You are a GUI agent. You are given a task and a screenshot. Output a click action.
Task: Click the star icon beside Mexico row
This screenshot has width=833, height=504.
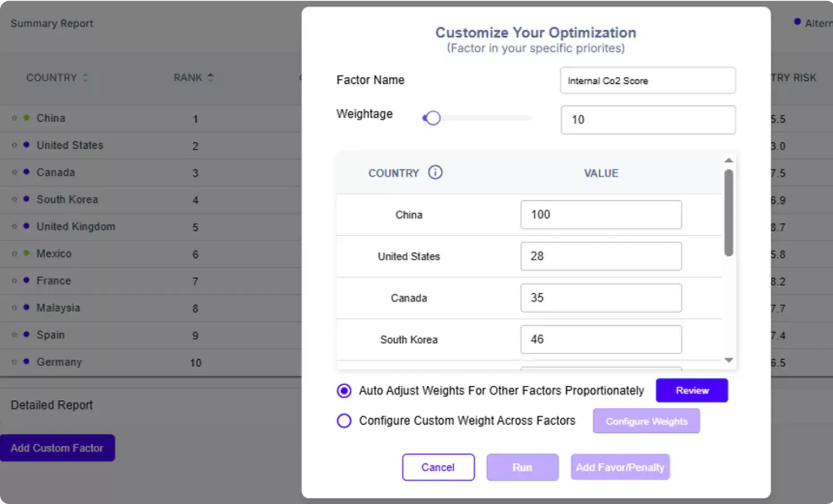click(15, 254)
